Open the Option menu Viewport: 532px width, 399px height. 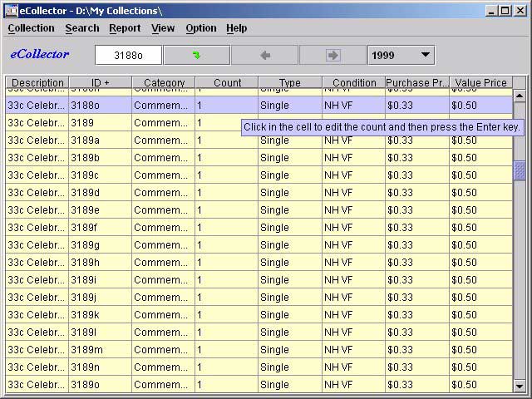[x=201, y=28]
